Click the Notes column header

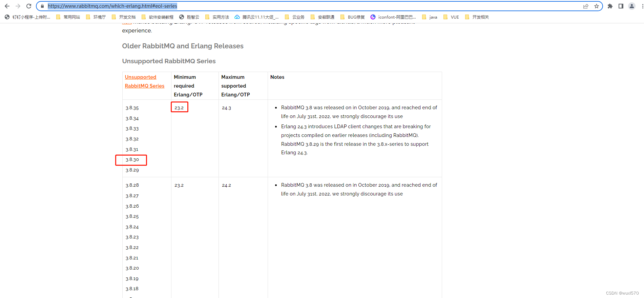pyautogui.click(x=277, y=77)
